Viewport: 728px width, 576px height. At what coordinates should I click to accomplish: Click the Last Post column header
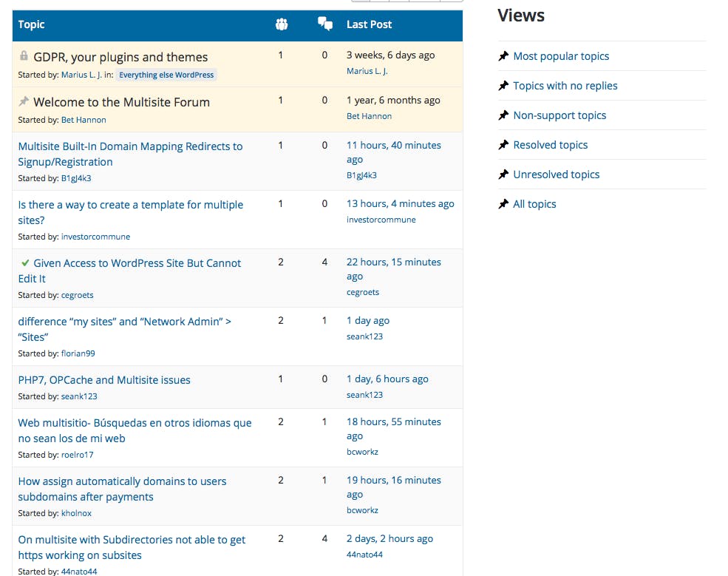pyautogui.click(x=369, y=24)
